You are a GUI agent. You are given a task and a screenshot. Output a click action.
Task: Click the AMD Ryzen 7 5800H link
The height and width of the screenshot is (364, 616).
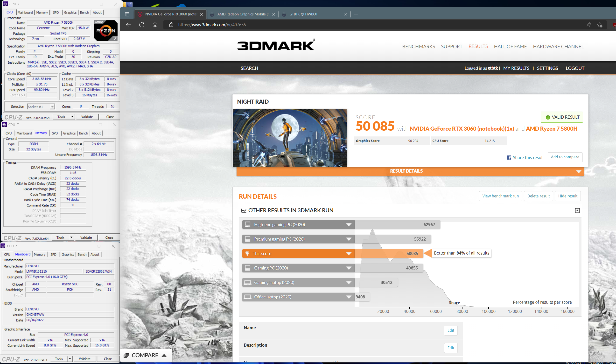point(552,128)
